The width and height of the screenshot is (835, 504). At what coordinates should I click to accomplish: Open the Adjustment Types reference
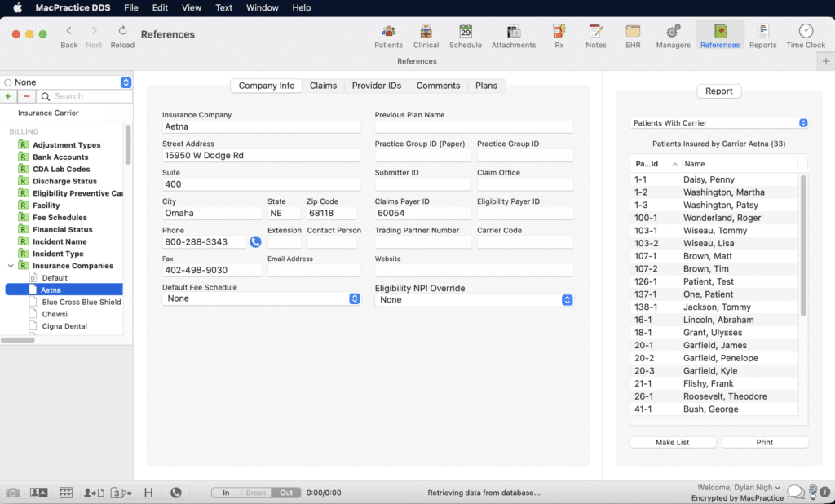coord(67,145)
